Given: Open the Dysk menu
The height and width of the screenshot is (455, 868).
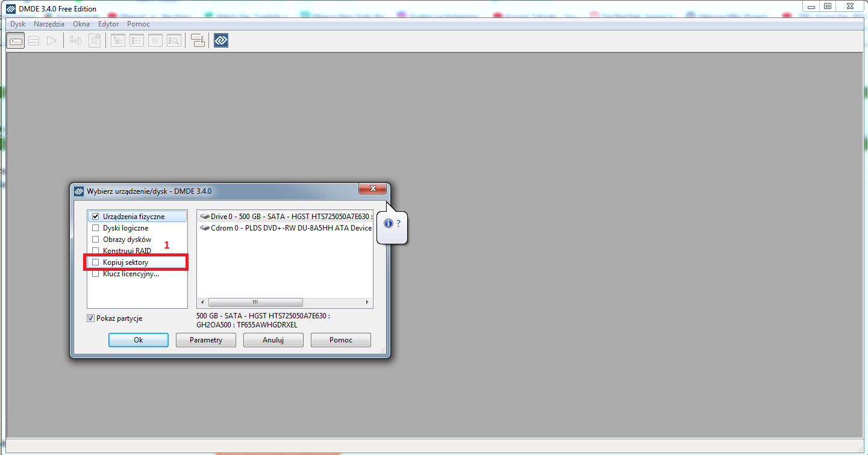Looking at the screenshot, I should point(18,24).
